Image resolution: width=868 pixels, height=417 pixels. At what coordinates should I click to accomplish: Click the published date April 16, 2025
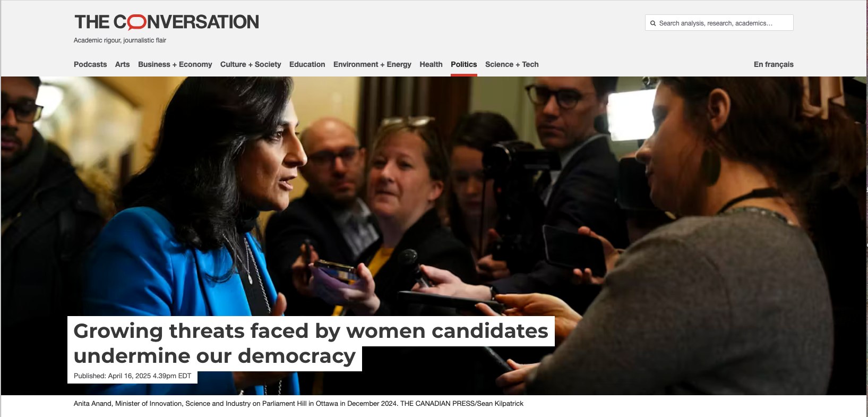(x=133, y=376)
